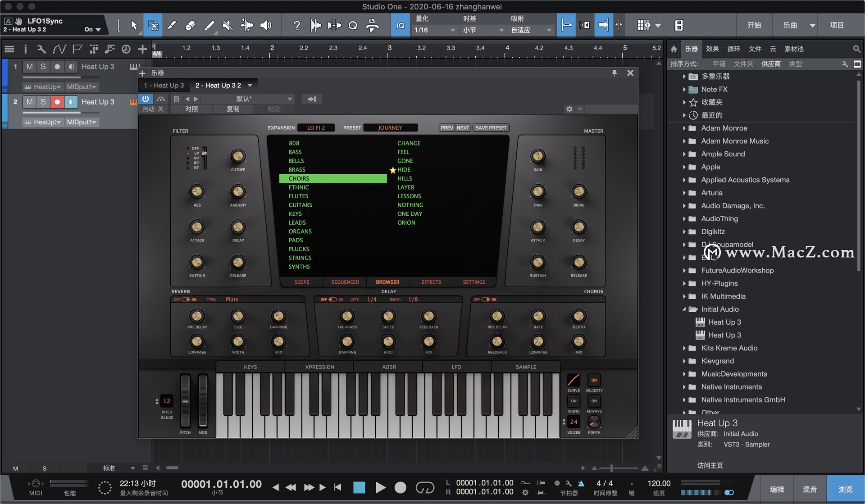Screen dimensions: 865x504
Task: Expand the Arturia vendor folder
Action: (x=684, y=193)
